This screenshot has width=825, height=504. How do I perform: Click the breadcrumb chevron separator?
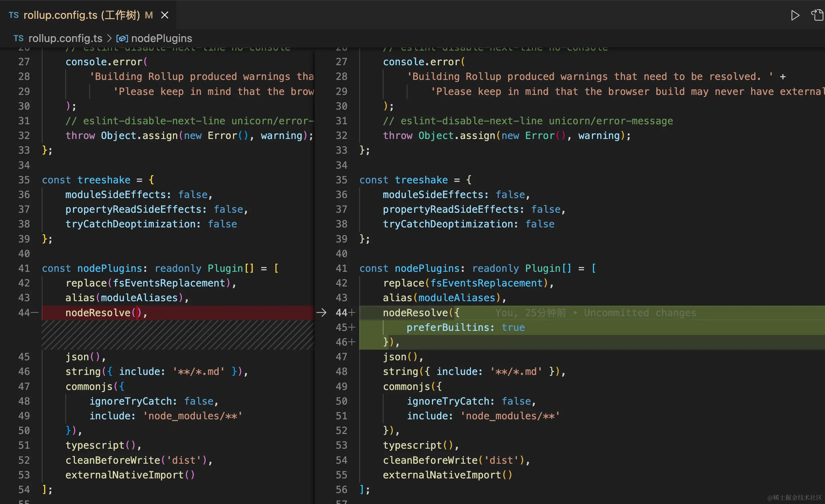click(x=109, y=39)
